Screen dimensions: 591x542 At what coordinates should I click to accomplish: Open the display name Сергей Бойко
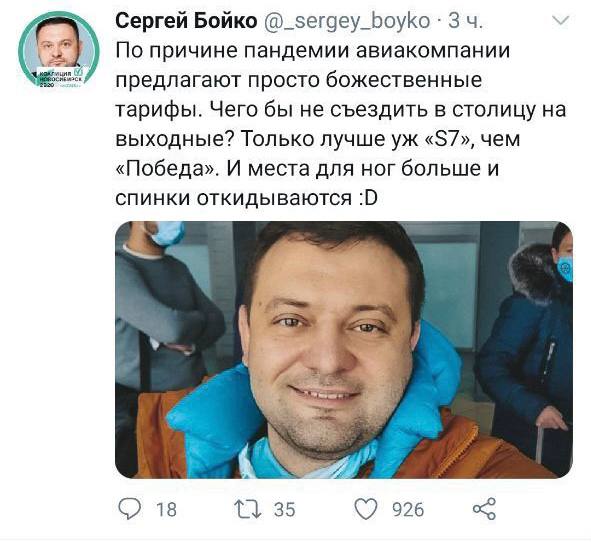186,20
